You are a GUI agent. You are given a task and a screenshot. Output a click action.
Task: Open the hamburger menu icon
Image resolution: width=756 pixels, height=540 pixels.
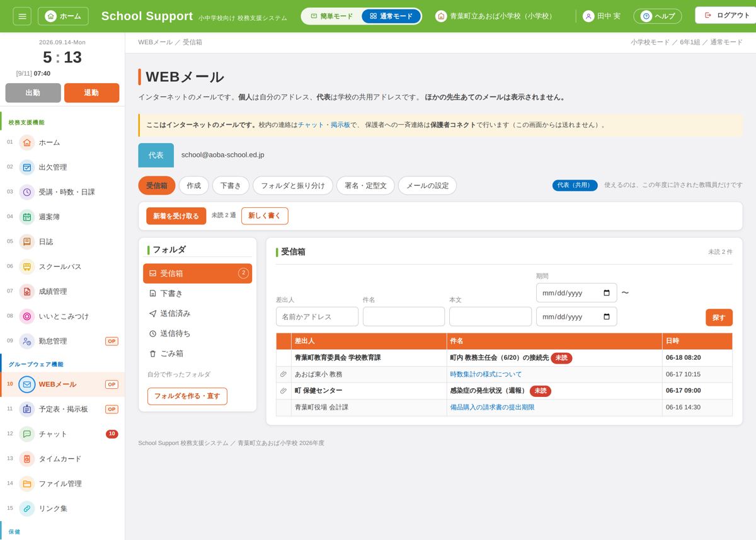click(22, 16)
